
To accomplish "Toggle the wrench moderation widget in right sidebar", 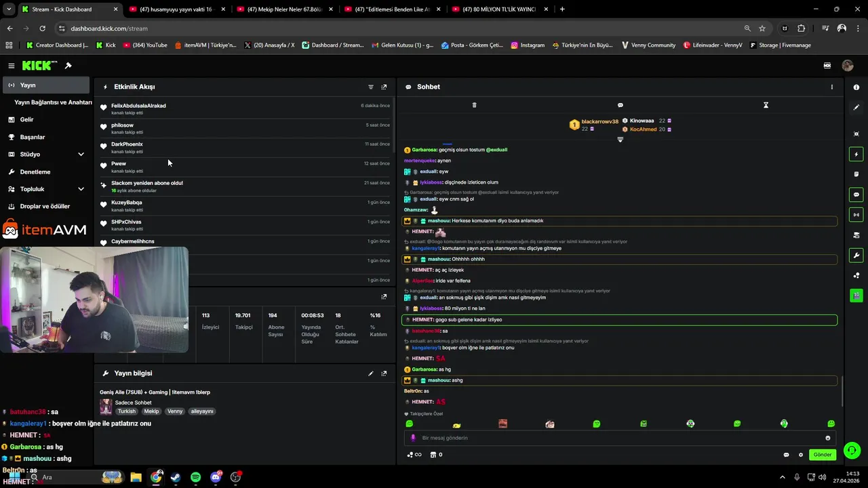I will pyautogui.click(x=856, y=256).
